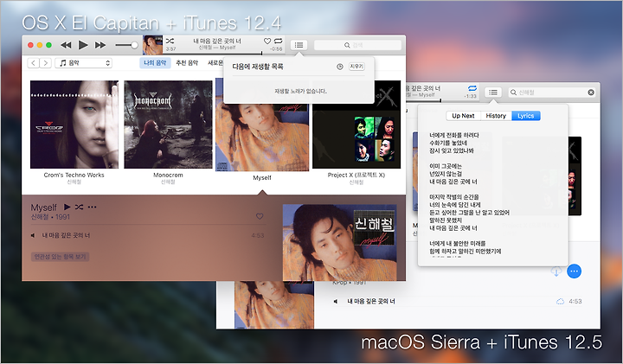Toggle the blue repeat icon in iTunes 12.5
Screen dimensions: 623x364
click(472, 88)
